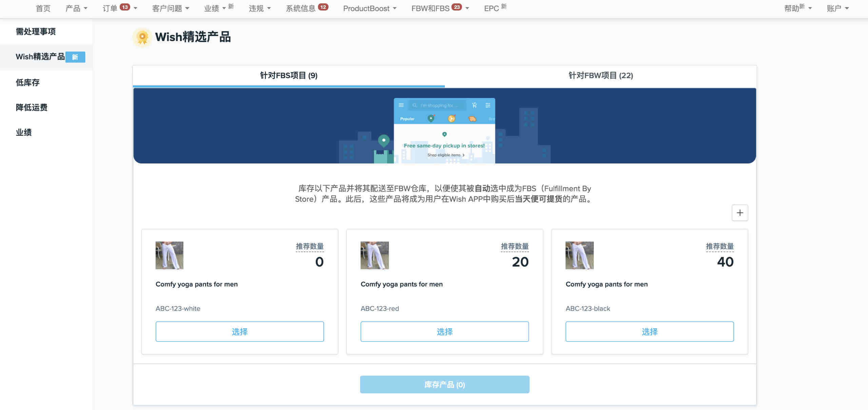The height and width of the screenshot is (410, 868).
Task: Click the Popular tab in banner illustration
Action: [x=407, y=119]
